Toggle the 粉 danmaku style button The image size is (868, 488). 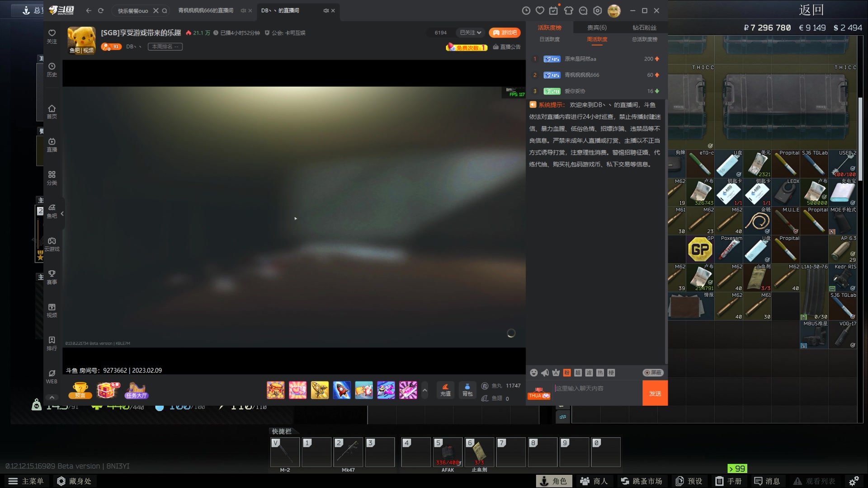tap(567, 372)
